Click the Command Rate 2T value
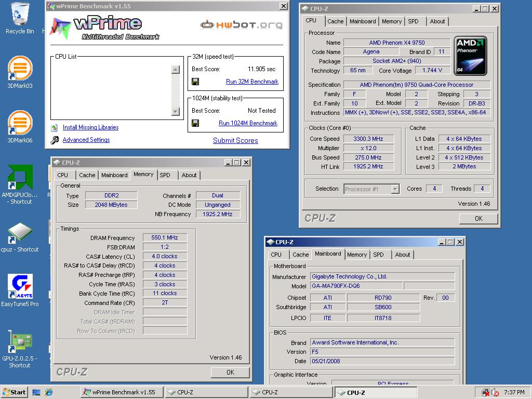Viewport: 532px width, 399px height. (x=165, y=303)
